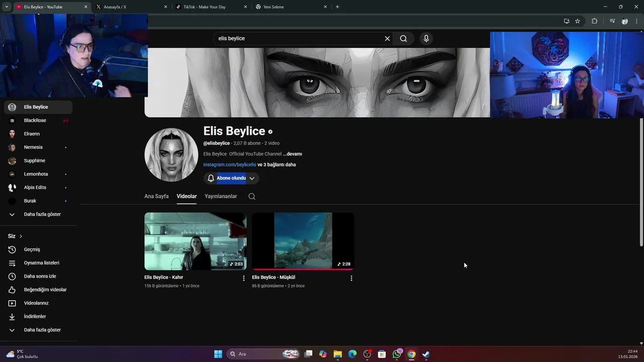
Task: Open the Windows Start menu
Action: point(218,354)
